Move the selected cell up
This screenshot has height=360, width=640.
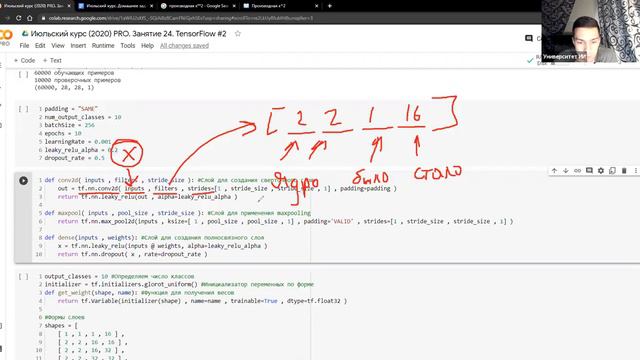coord(554,171)
